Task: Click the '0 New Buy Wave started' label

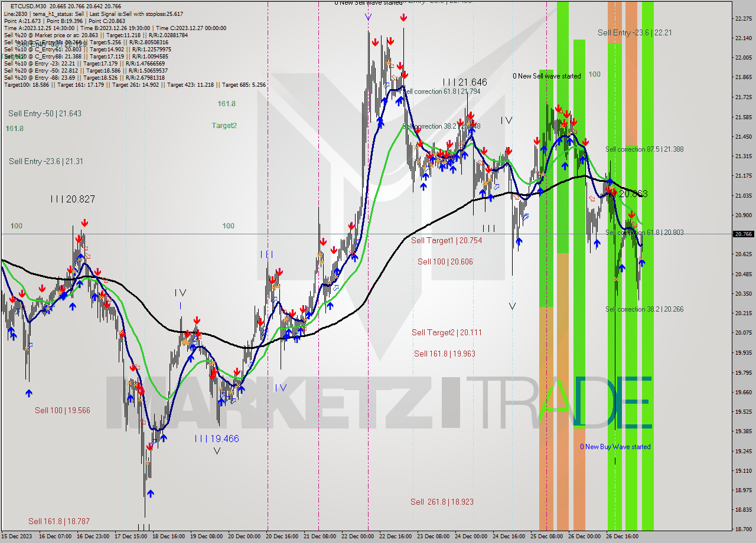Action: (x=615, y=447)
